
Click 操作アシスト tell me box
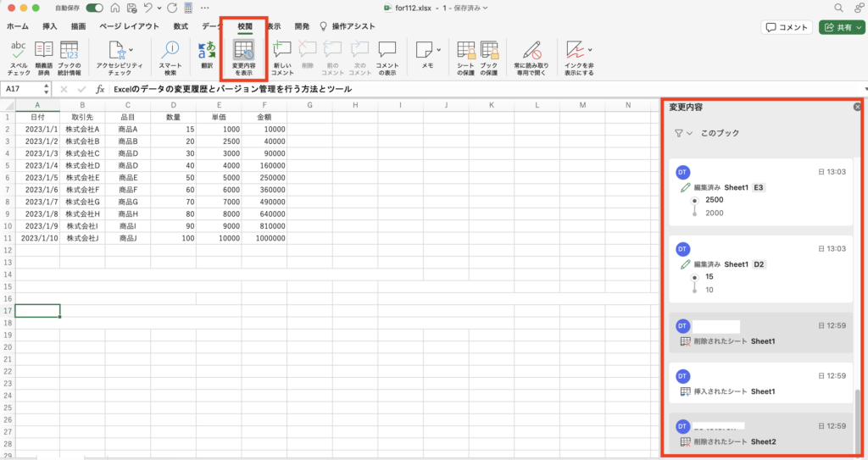coord(347,26)
